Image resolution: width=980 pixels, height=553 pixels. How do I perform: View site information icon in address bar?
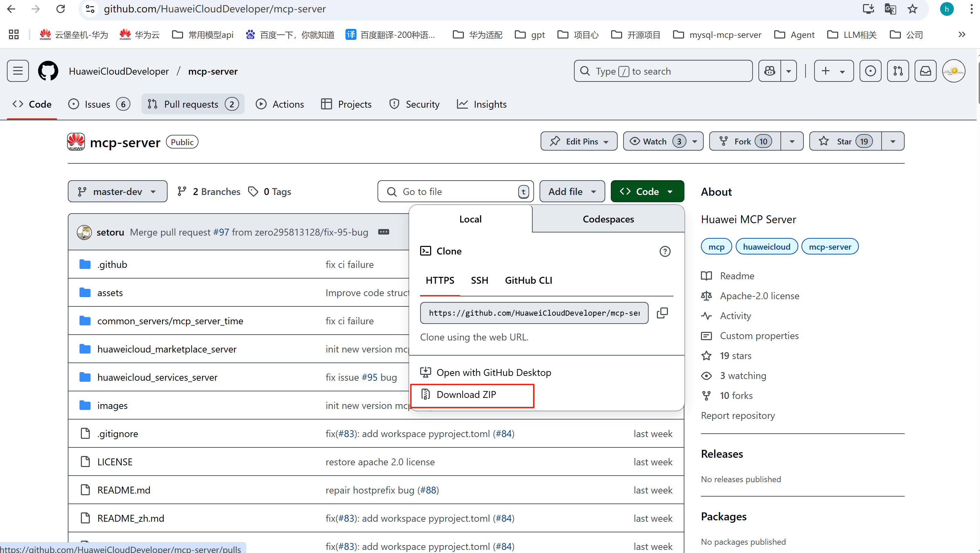pos(90,9)
